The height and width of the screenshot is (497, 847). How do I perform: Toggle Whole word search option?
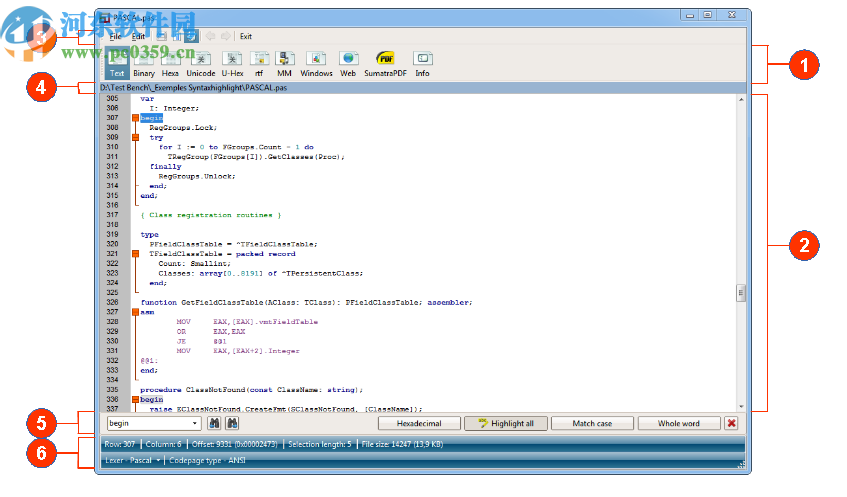click(678, 423)
